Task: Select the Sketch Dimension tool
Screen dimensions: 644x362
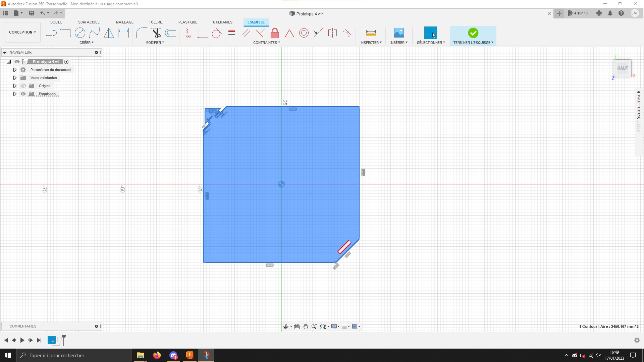Action: (123, 33)
